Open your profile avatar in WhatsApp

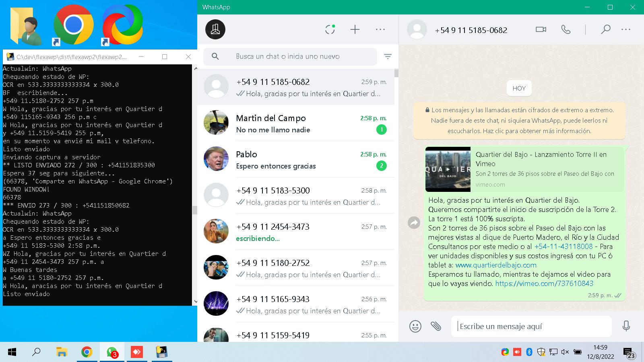click(x=215, y=29)
